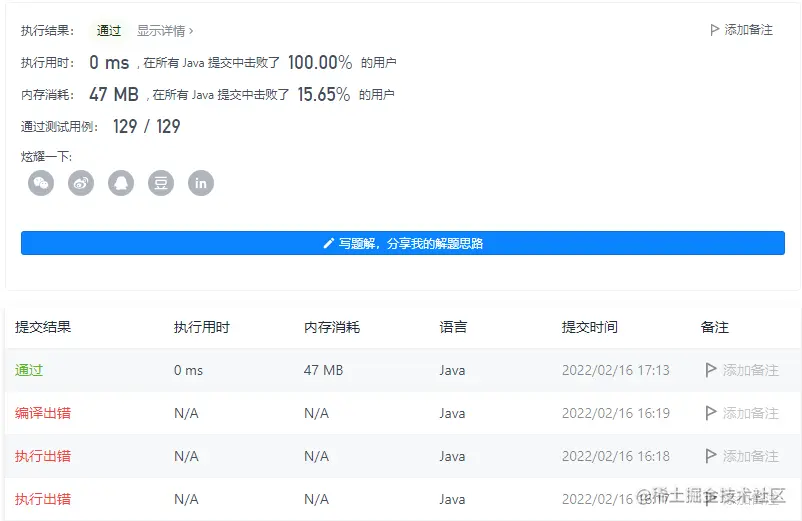Viewport: 802px width, 521px height.
Task: Share result via Douban icon
Action: [161, 183]
